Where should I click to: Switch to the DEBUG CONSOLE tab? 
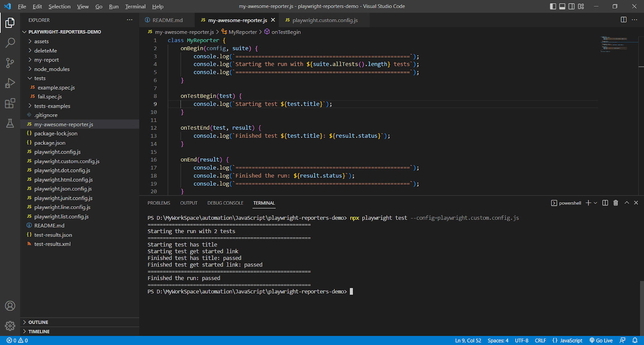pyautogui.click(x=225, y=203)
